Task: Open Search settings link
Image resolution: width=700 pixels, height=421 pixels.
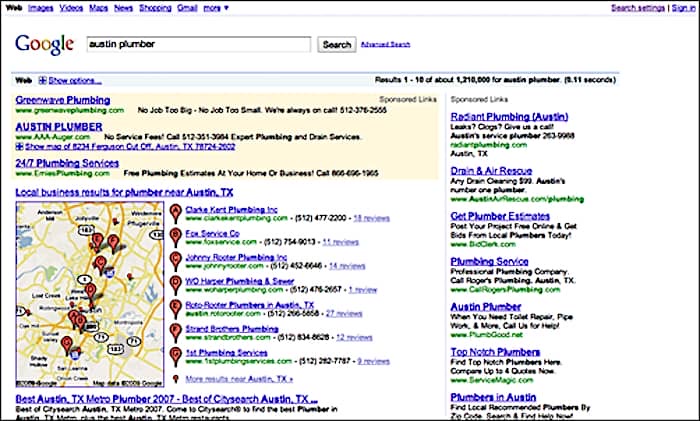Action: pyautogui.click(x=638, y=8)
